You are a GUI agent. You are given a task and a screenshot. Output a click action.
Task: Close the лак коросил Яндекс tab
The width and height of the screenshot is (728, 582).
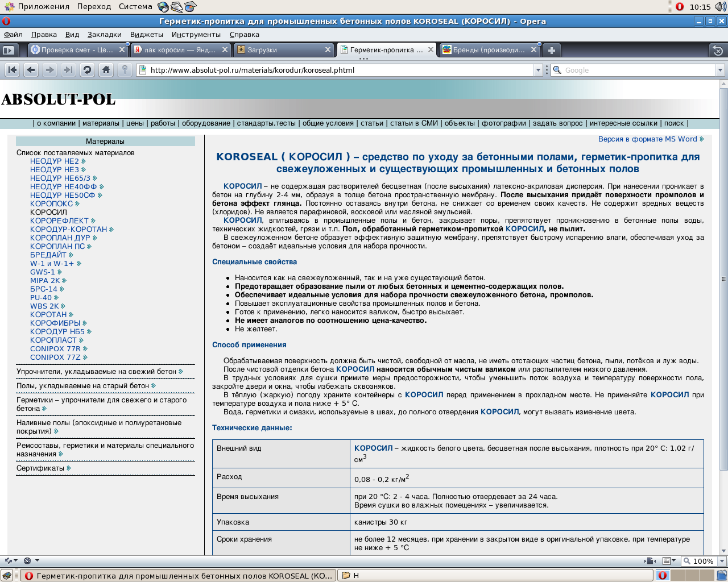[x=225, y=50]
